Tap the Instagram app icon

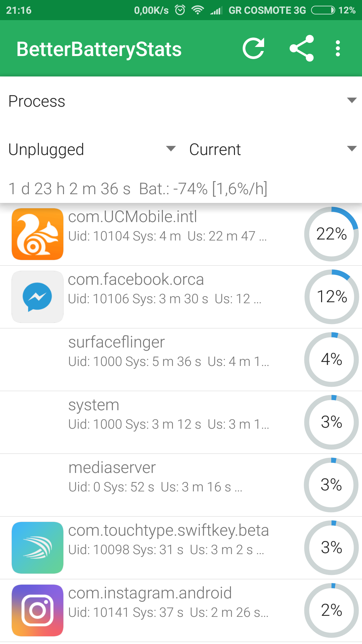38,610
